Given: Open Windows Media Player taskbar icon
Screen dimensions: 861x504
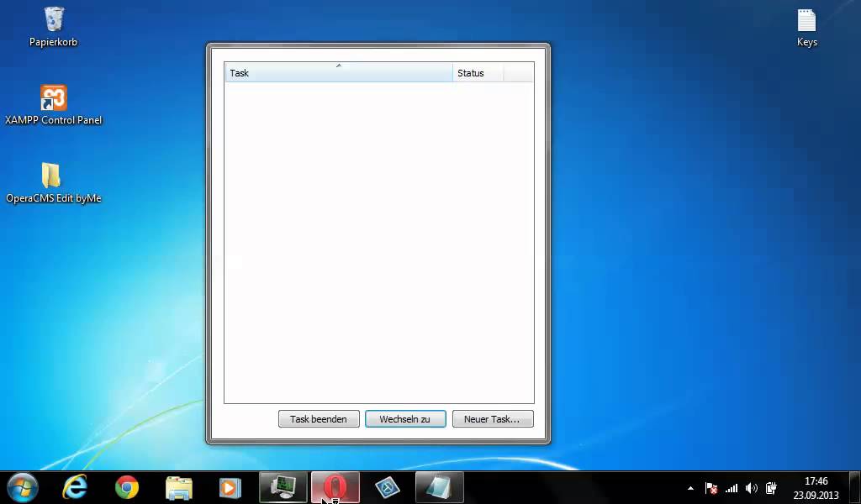Looking at the screenshot, I should click(x=230, y=487).
